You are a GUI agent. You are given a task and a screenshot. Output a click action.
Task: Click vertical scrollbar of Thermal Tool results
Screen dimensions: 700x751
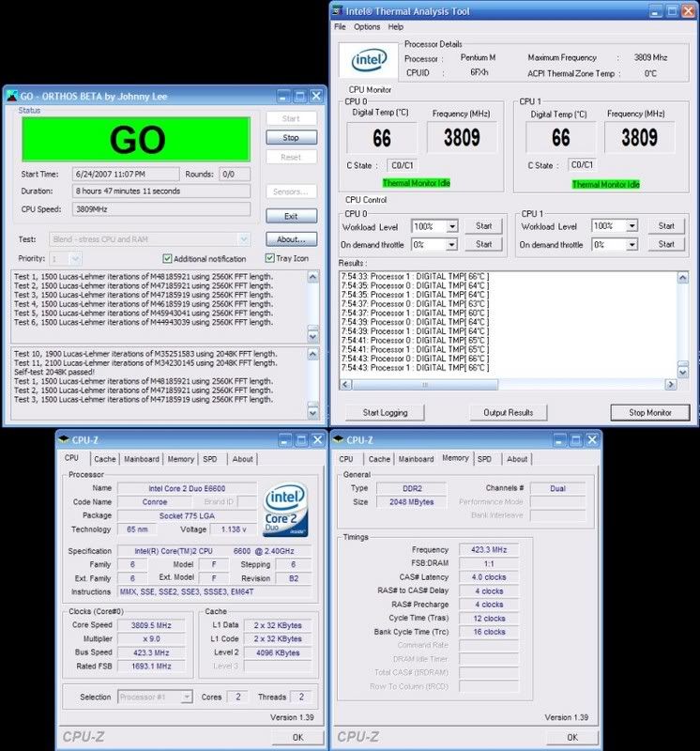click(683, 325)
